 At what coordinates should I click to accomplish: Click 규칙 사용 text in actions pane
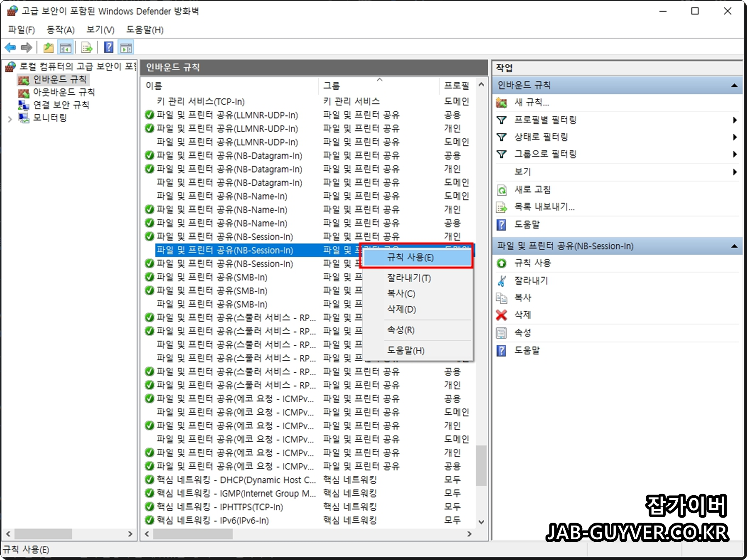point(532,263)
